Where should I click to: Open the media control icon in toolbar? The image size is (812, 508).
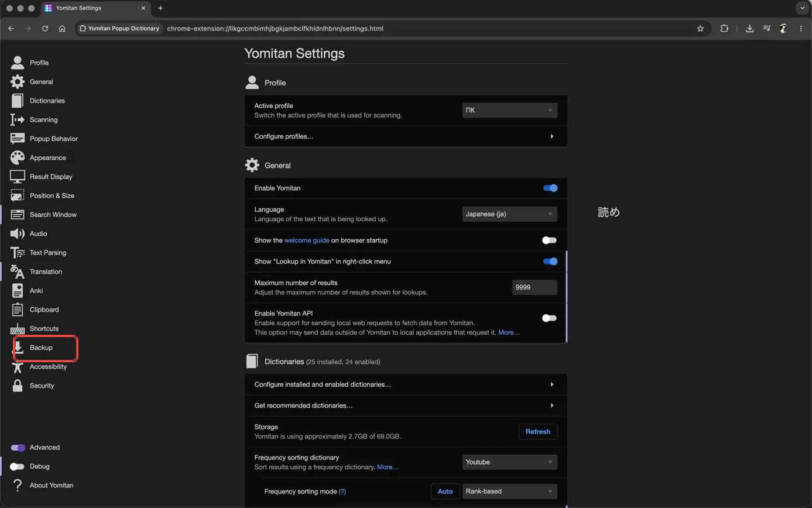click(x=766, y=28)
